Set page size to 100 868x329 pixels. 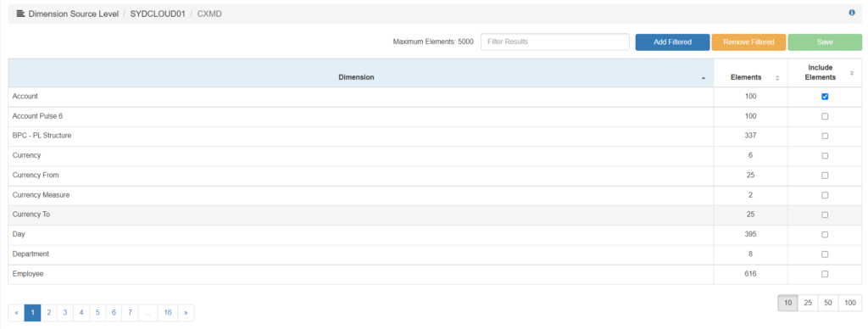pyautogui.click(x=850, y=303)
